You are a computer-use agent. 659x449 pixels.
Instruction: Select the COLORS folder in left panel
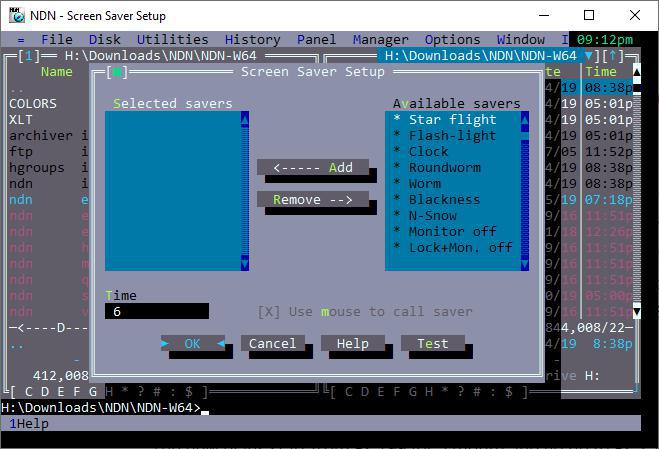pos(33,103)
